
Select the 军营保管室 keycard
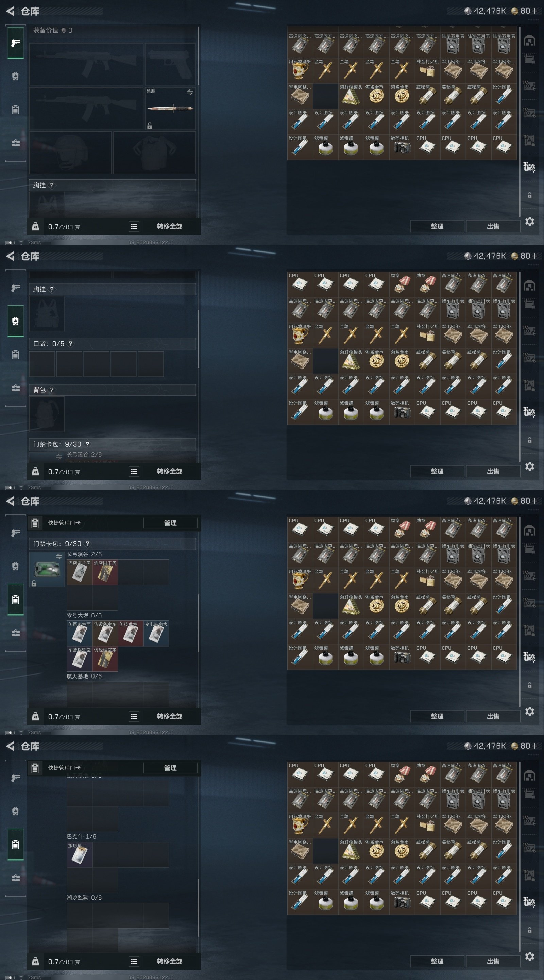[x=80, y=658]
